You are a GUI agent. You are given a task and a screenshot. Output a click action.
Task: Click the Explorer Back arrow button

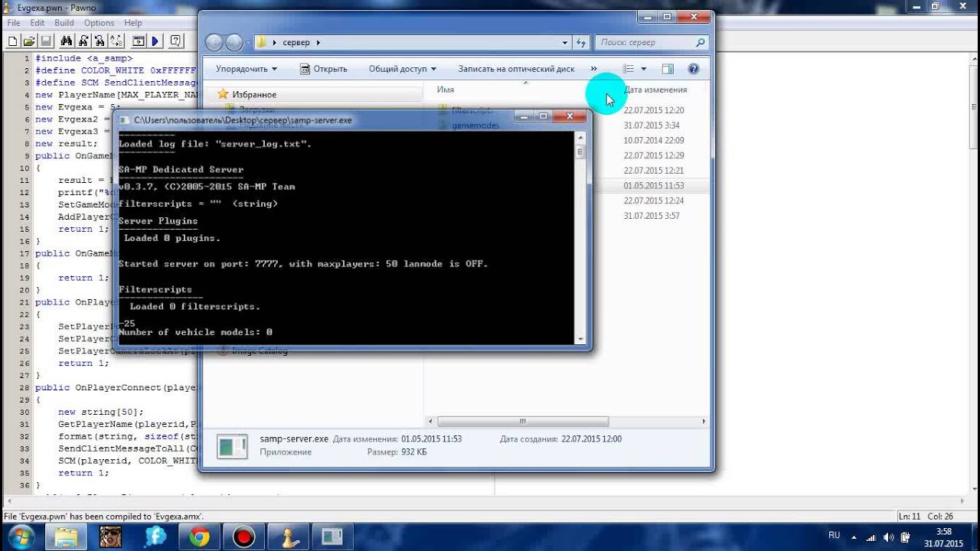coord(214,43)
